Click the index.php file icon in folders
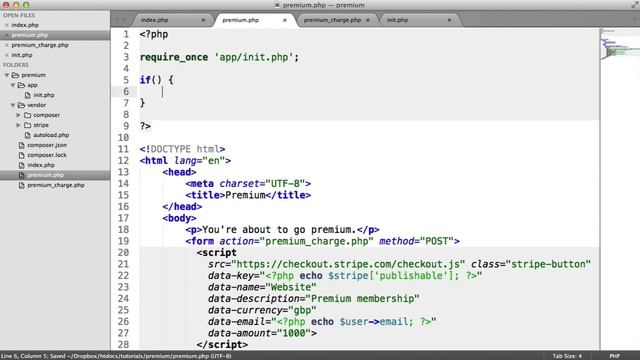 (22, 165)
